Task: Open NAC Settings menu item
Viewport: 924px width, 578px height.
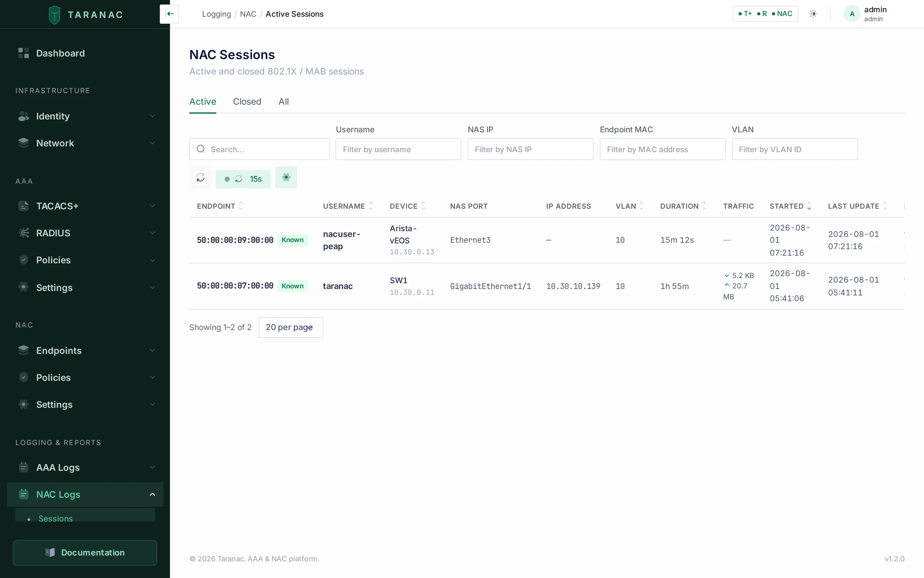Action: [85, 405]
